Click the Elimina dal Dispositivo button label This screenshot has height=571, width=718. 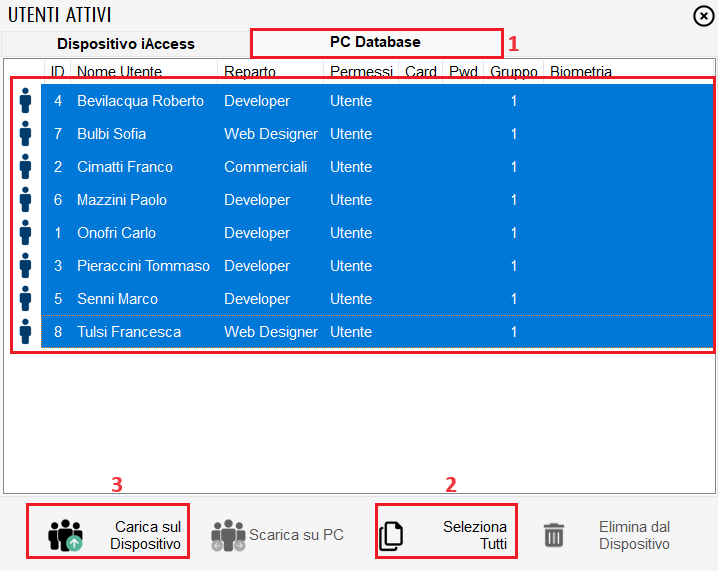pyautogui.click(x=634, y=535)
